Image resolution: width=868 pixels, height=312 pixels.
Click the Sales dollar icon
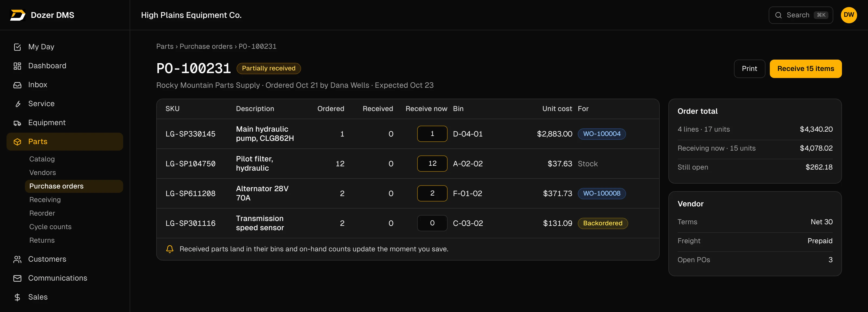tap(17, 297)
